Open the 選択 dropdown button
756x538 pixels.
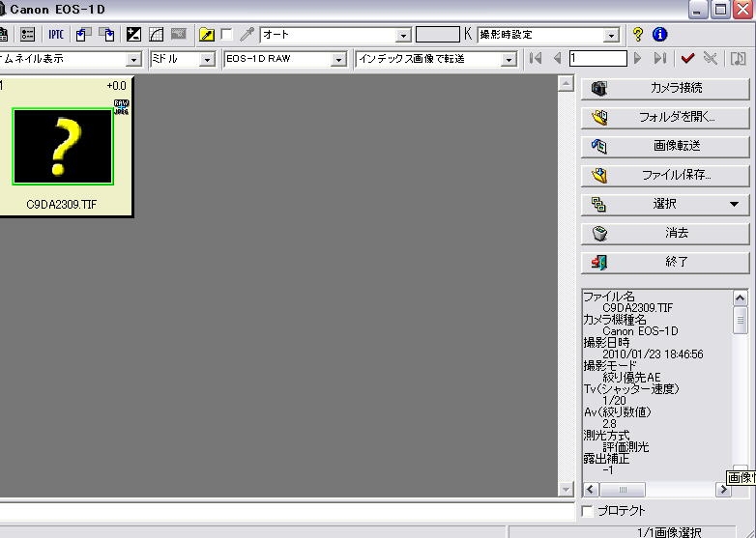click(x=665, y=204)
